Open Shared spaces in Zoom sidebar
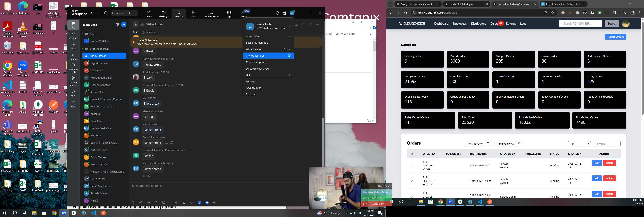The image size is (644, 217). point(73,81)
